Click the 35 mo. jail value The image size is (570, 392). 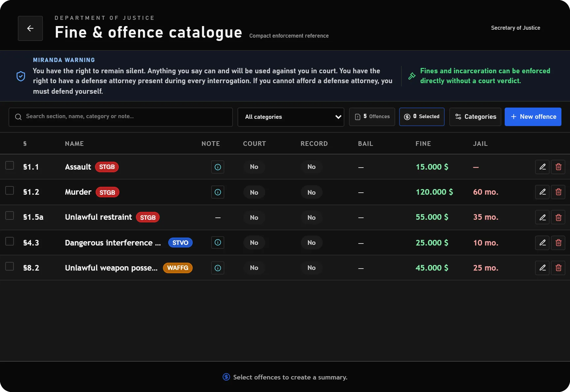click(x=486, y=217)
